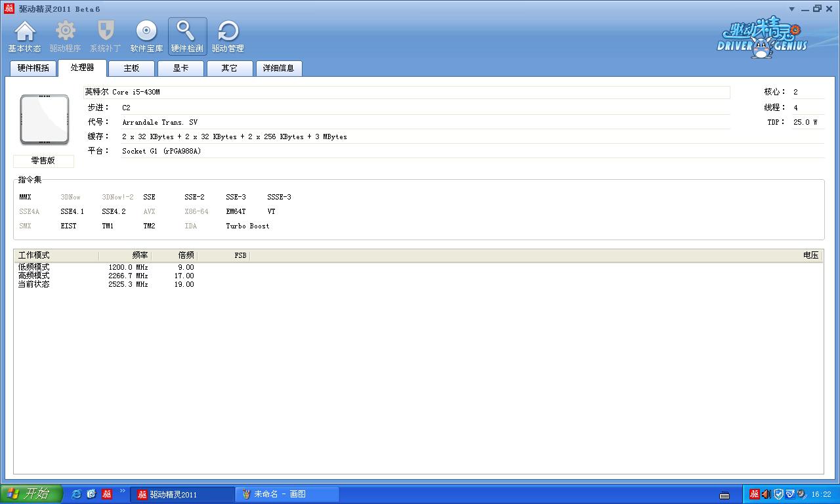Switch to the 处理器 tab
840x504 pixels.
click(82, 68)
